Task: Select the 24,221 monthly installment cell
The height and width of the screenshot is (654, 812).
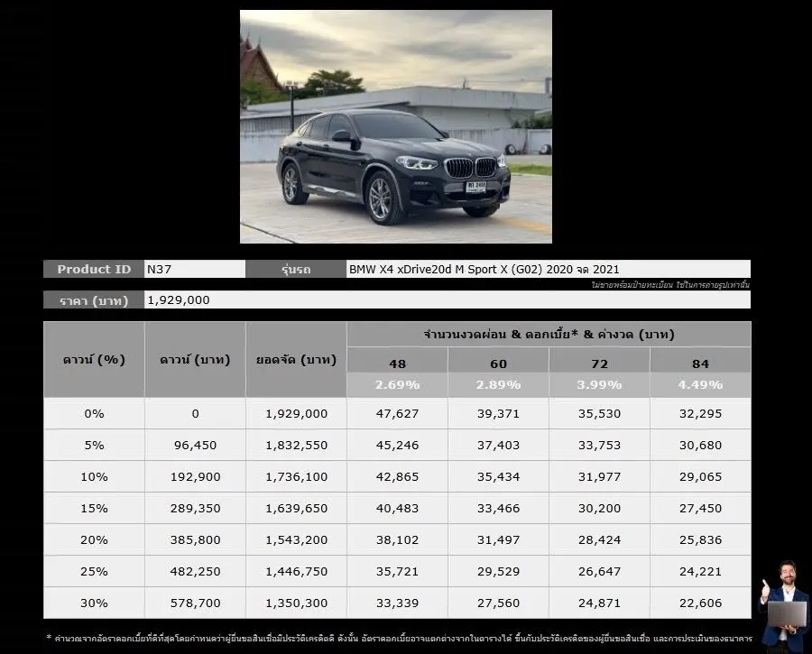Action: coord(700,571)
